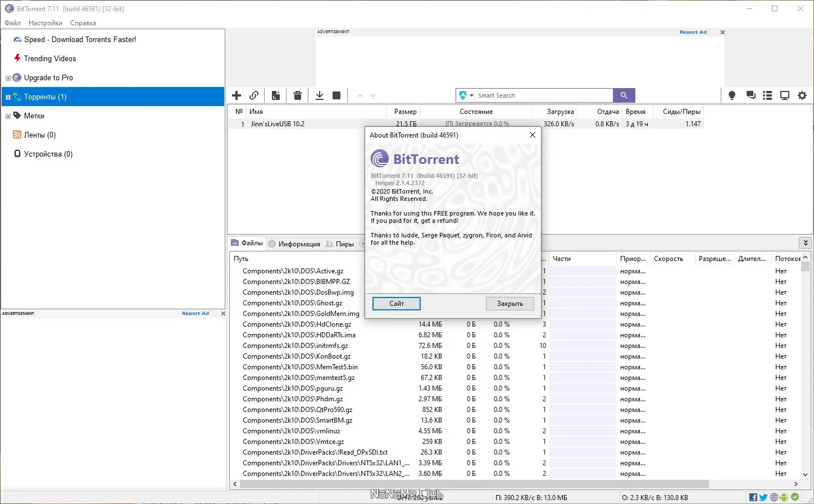Viewport: 814px width, 504px height.
Task: Click the Start Torrent download arrow icon
Action: [x=320, y=95]
